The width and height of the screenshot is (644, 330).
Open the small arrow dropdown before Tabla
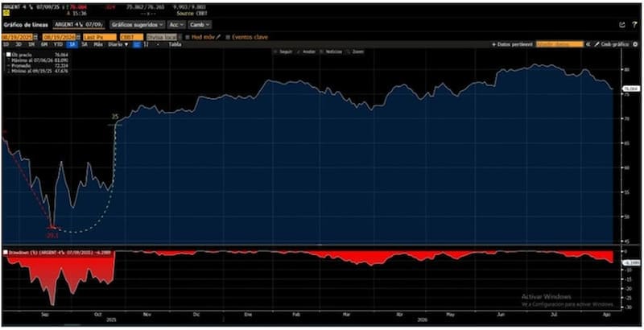(159, 44)
